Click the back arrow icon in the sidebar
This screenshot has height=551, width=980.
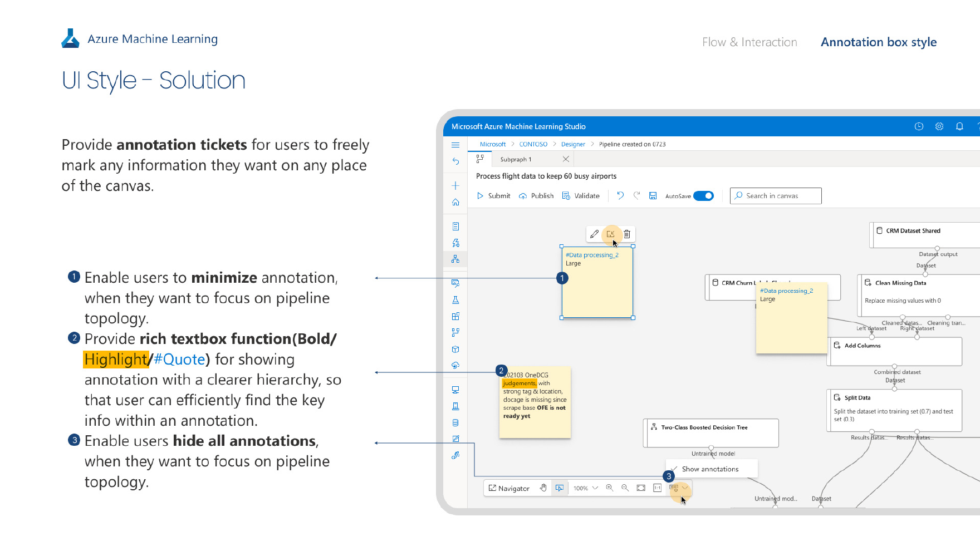point(455,161)
